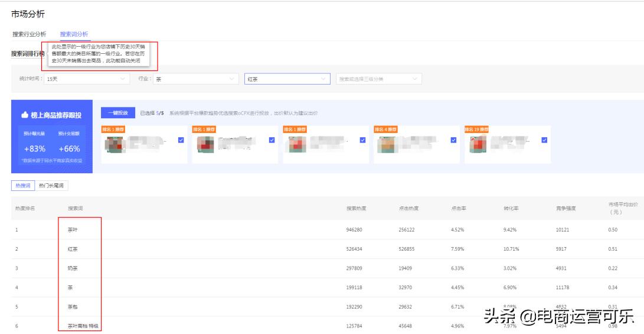Select the 热搜词 tab
644x334 pixels.
22,186
